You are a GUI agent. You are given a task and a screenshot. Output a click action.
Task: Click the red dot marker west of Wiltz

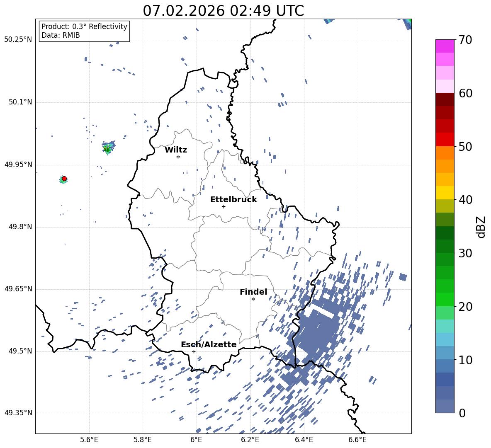pos(64,179)
